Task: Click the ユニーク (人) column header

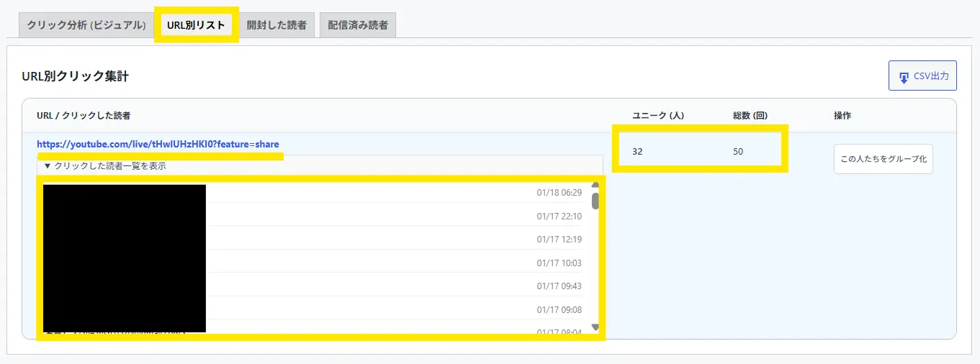Action: click(x=657, y=116)
